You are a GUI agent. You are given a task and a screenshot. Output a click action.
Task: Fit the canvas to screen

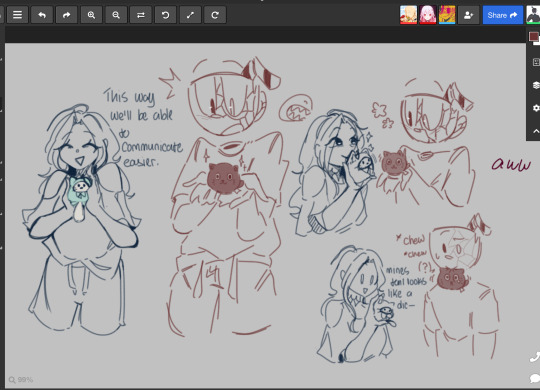coord(190,15)
